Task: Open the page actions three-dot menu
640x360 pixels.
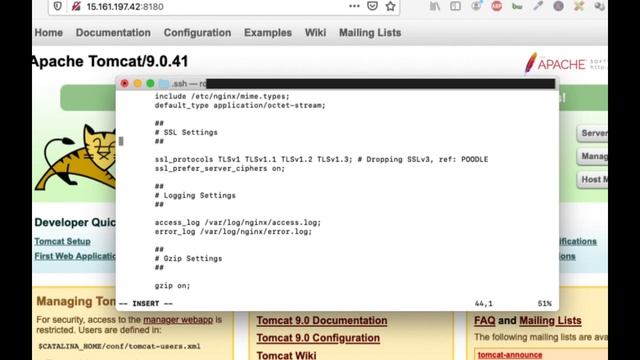Action: coord(354,6)
